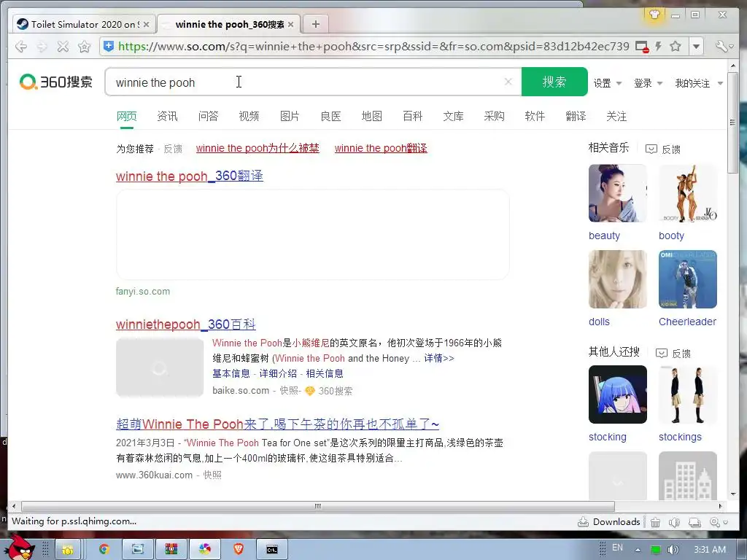Click 反馈 feedback icon next to 其他人还搜
This screenshot has height=560, width=747.
(662, 353)
